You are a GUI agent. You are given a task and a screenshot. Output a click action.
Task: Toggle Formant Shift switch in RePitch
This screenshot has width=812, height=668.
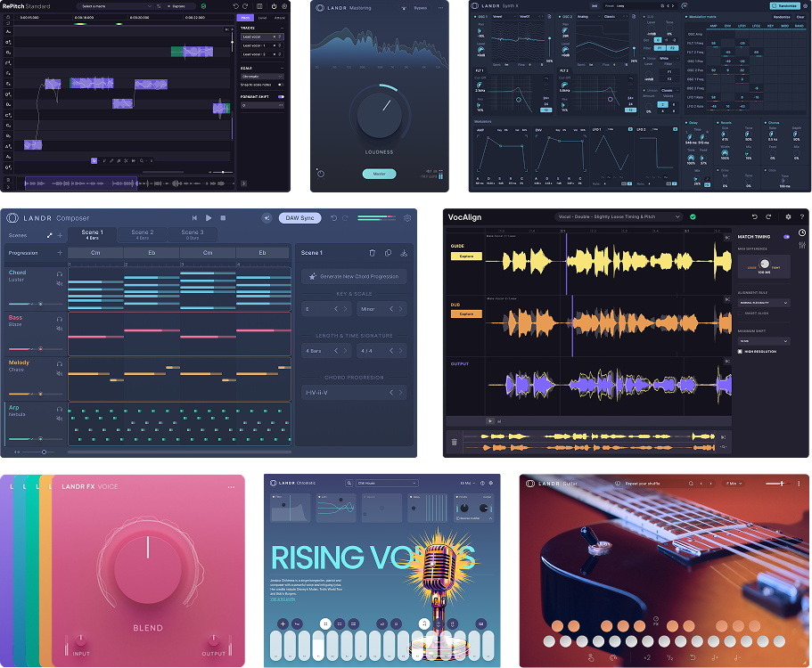(281, 97)
